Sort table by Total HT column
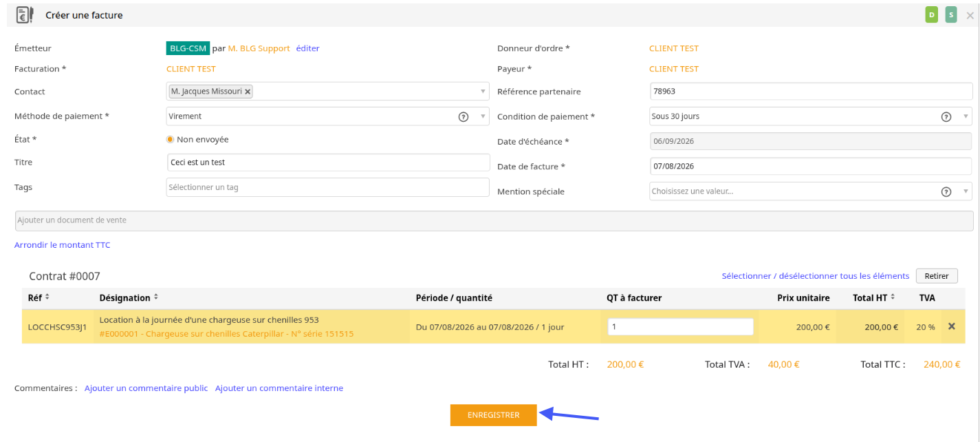 (893, 297)
